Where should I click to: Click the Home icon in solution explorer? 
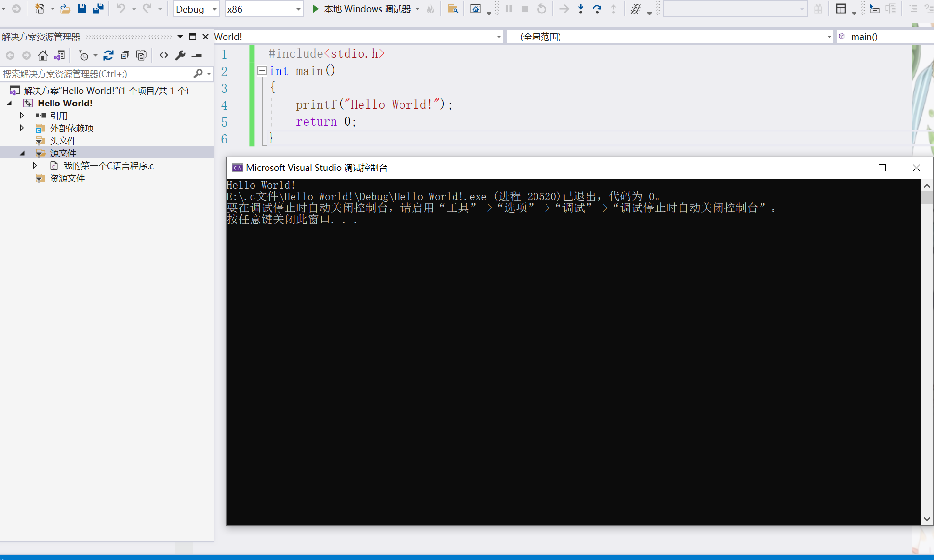(42, 56)
